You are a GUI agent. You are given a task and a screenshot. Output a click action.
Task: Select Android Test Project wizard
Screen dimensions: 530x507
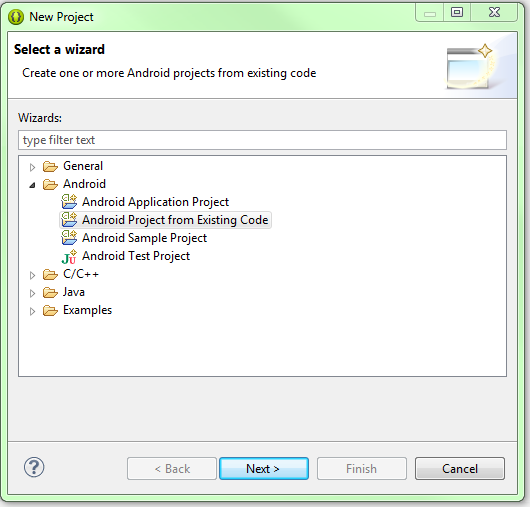click(136, 256)
